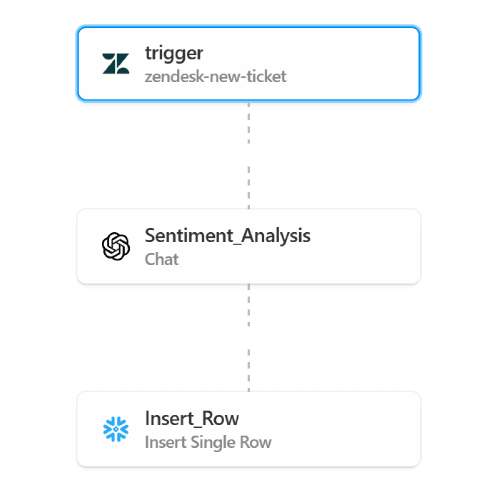Click the Zendesk logo on the trigger step
The width and height of the screenshot is (500, 500).
tap(116, 63)
